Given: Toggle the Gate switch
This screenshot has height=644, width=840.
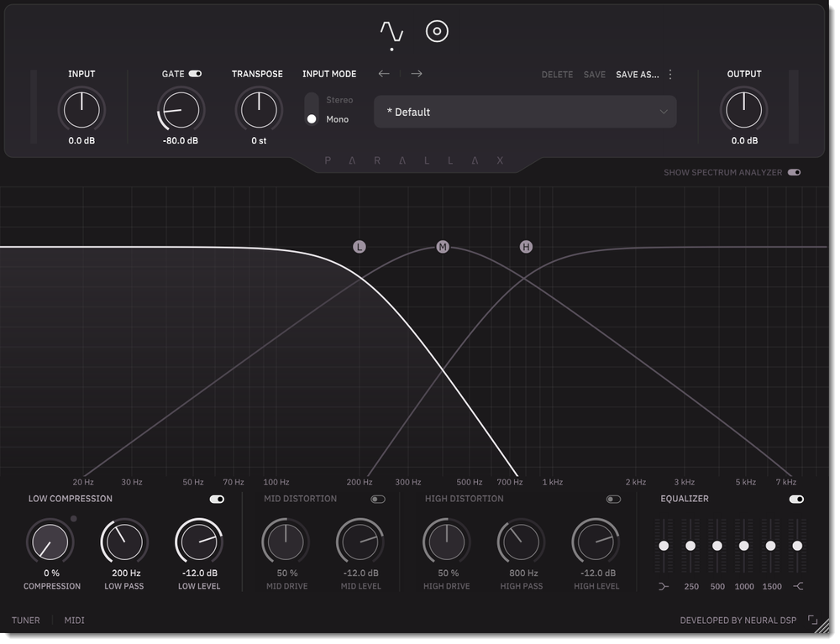Looking at the screenshot, I should click(x=195, y=74).
